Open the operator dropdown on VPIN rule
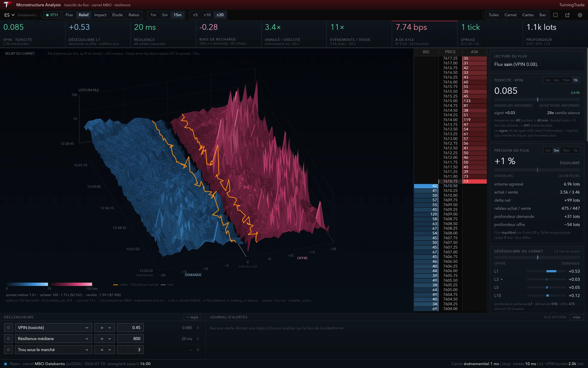Screen dimensions: 588x368 [x=105, y=328]
